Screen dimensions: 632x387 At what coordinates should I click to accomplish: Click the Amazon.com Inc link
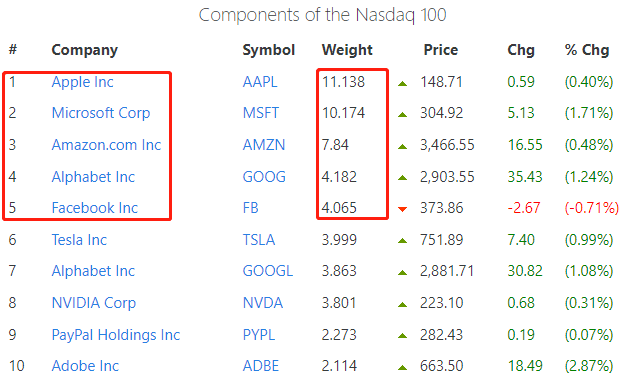point(106,145)
